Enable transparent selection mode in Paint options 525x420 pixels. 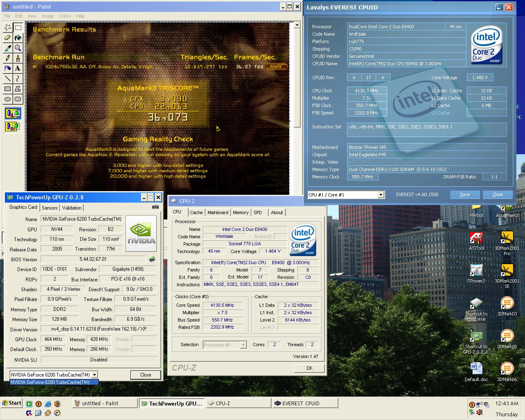pos(13,126)
